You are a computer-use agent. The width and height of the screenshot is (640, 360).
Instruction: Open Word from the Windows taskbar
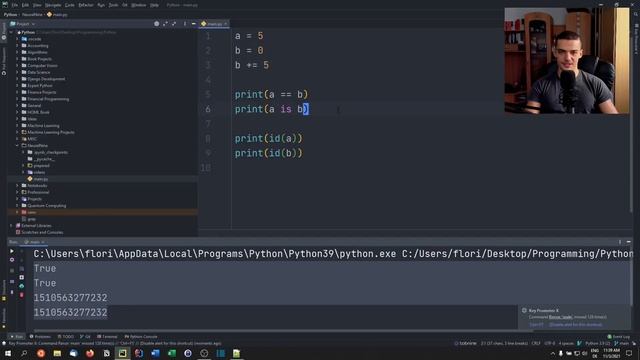[x=155, y=353]
